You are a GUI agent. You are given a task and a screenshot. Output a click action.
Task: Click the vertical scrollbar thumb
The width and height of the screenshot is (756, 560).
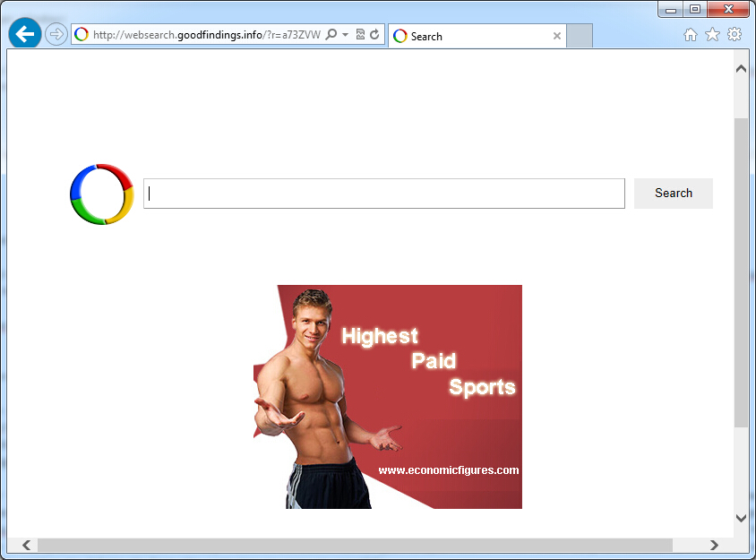point(741,272)
